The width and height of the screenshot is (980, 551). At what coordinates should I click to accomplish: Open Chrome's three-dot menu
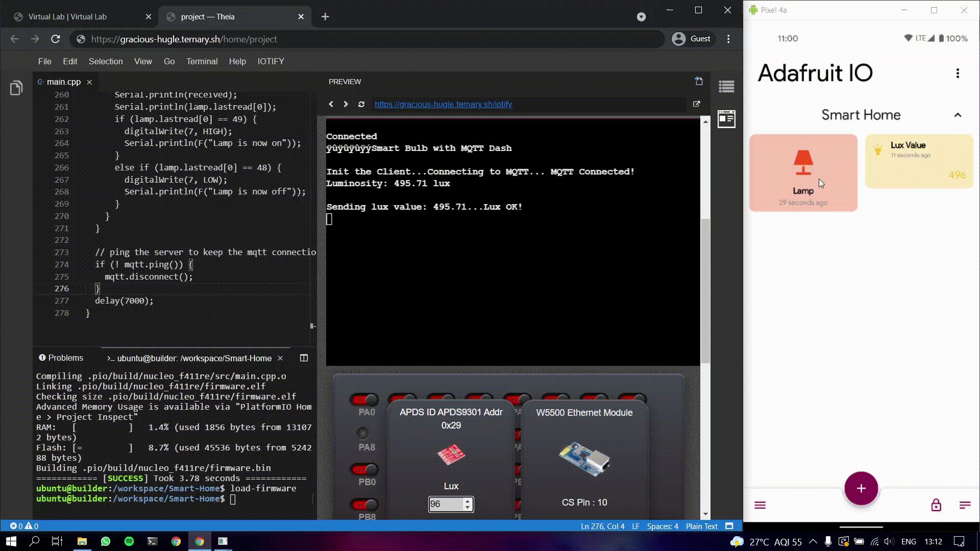point(728,39)
